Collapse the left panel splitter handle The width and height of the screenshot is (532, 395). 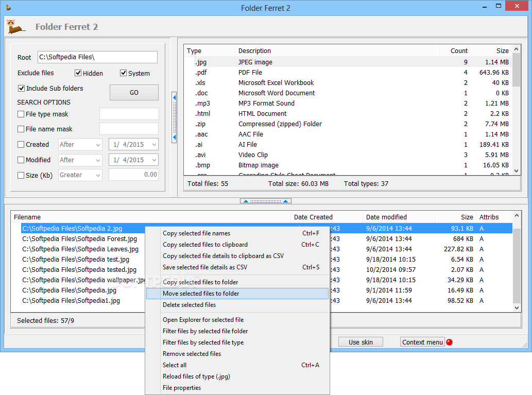174,117
